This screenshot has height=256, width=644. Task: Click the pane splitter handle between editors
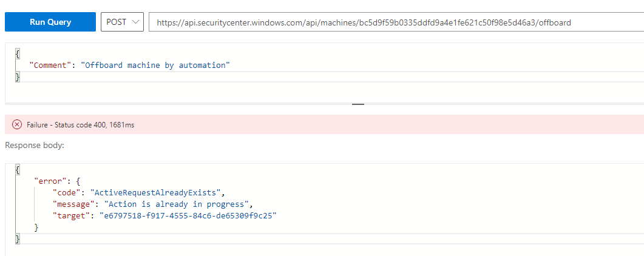pyautogui.click(x=358, y=104)
